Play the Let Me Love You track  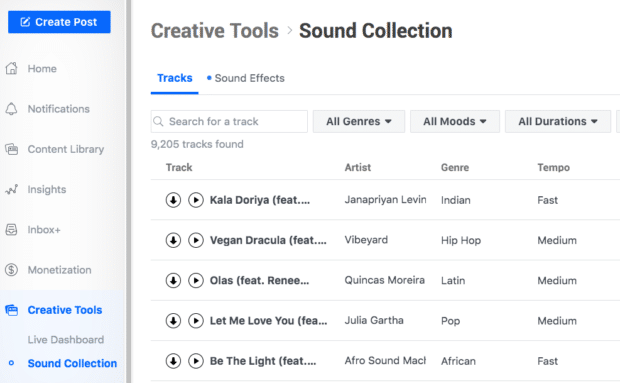pos(196,321)
